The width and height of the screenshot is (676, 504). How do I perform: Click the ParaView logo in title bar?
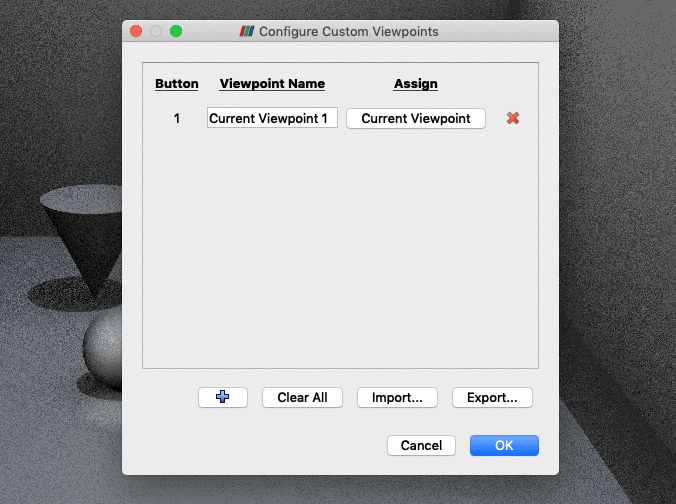[x=247, y=31]
